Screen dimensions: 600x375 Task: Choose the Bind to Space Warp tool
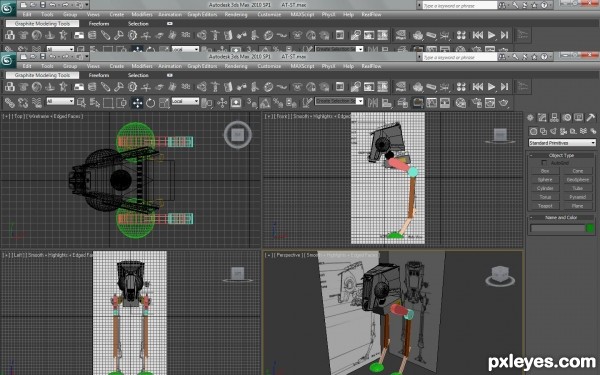pyautogui.click(x=36, y=103)
